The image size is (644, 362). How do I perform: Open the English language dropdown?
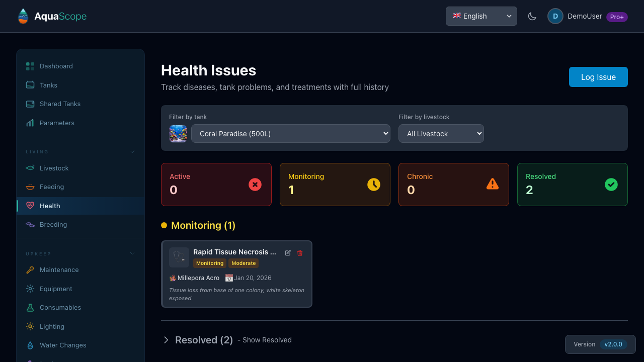coord(481,16)
